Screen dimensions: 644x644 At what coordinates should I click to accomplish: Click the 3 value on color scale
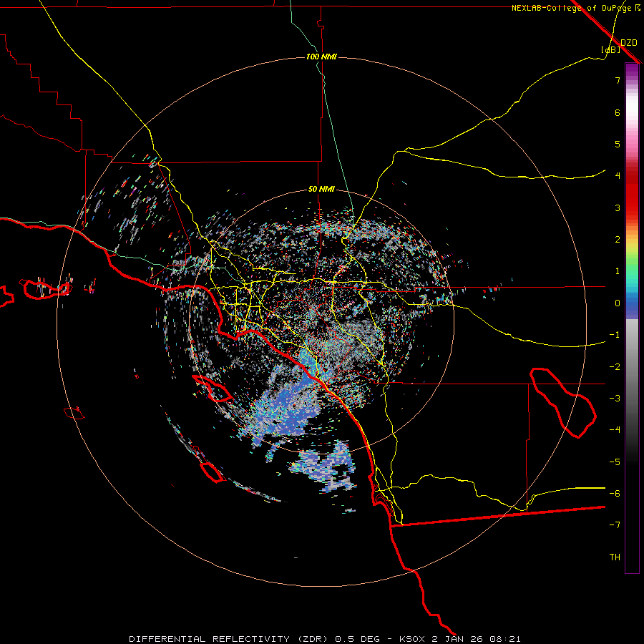click(618, 208)
